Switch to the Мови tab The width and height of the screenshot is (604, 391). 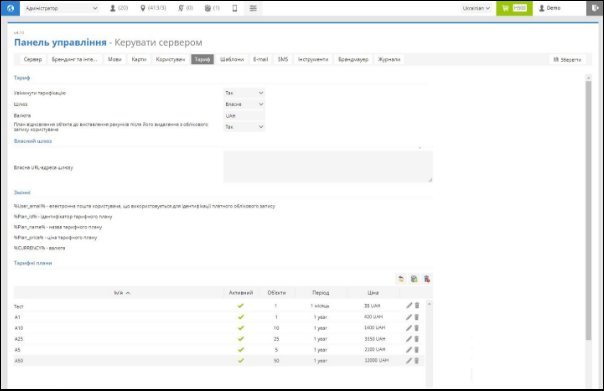(114, 59)
